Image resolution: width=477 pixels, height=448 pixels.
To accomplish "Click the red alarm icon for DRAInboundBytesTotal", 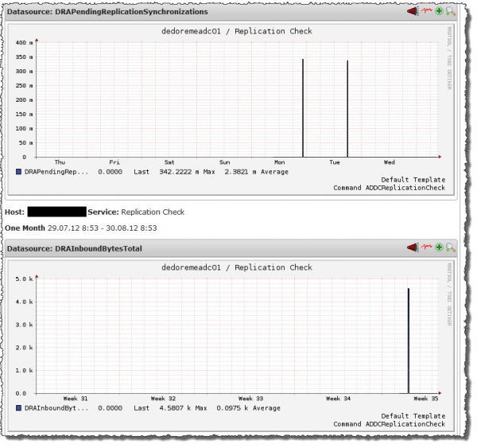I will point(413,249).
